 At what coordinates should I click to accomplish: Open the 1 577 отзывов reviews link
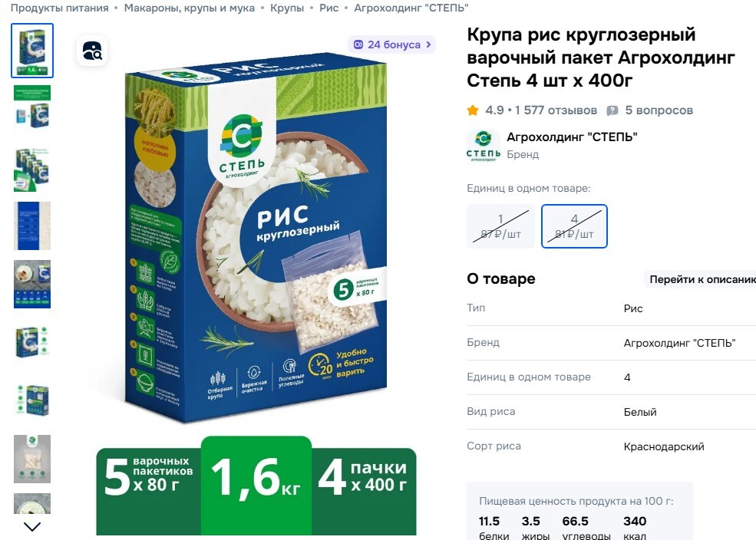(556, 110)
